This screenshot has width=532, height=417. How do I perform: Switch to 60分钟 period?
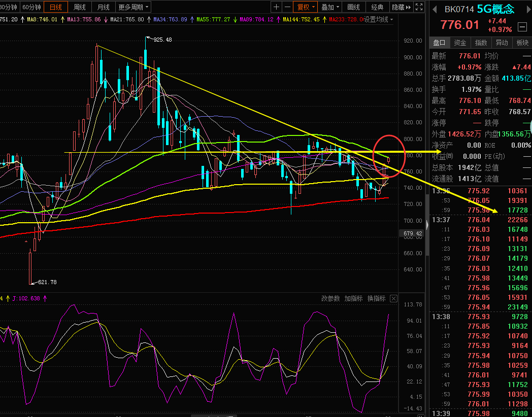coord(31,7)
